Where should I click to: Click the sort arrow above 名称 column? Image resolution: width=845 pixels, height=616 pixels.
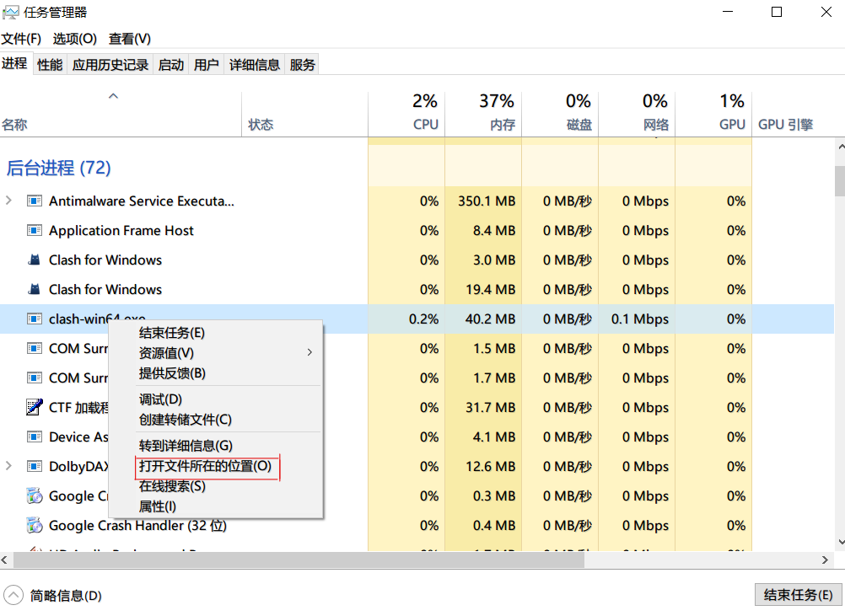click(x=113, y=96)
